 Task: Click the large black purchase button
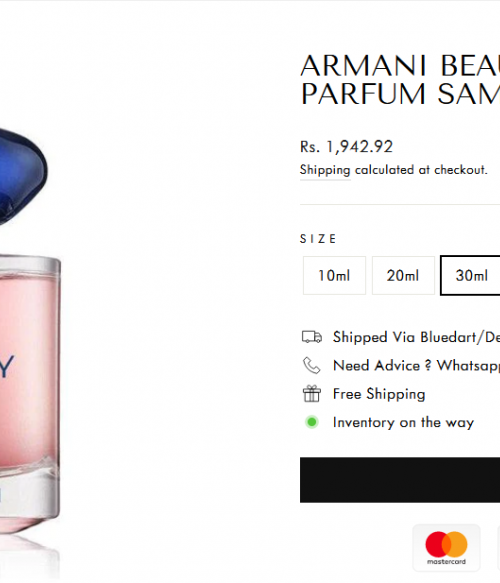(400, 480)
